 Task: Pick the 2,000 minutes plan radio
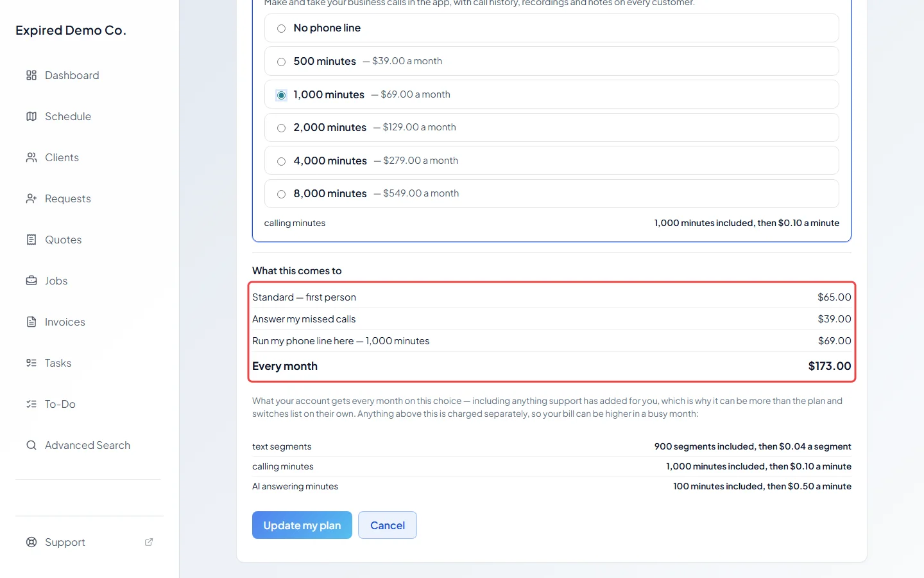click(281, 128)
